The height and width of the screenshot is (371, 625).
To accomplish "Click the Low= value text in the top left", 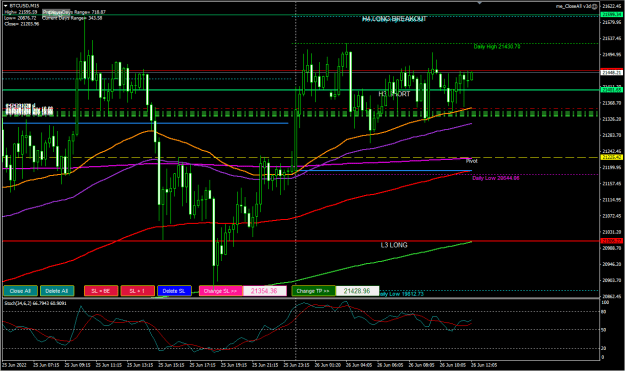I will [20, 18].
